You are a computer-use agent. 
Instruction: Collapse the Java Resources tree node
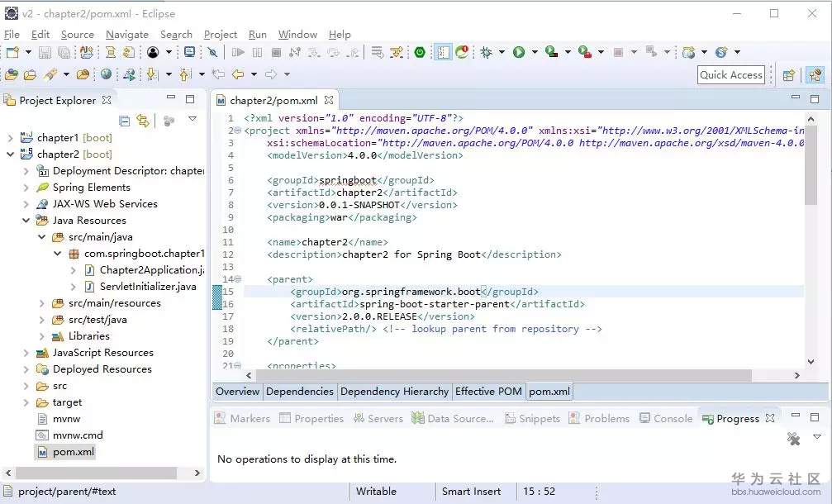(26, 221)
